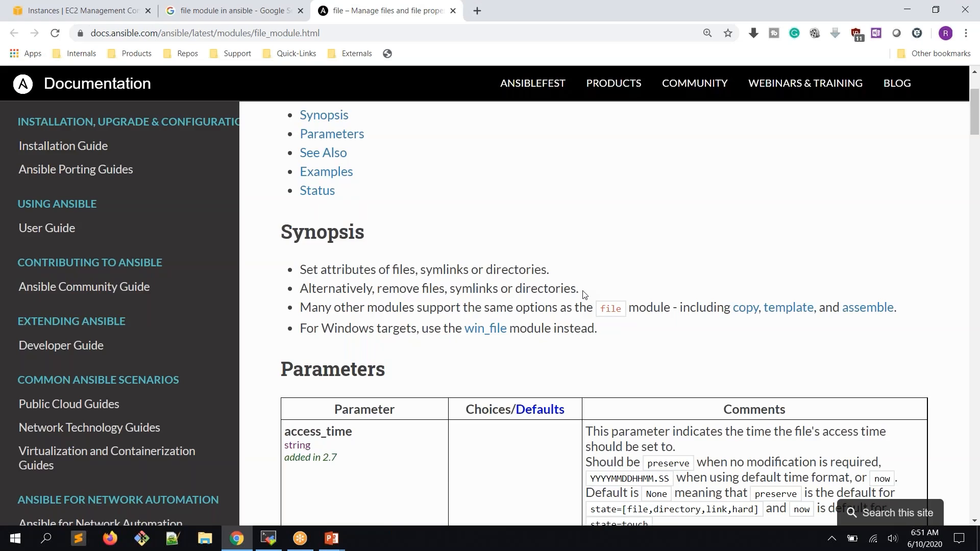Viewport: 980px width, 551px height.
Task: Click the Search this site box
Action: tap(890, 513)
